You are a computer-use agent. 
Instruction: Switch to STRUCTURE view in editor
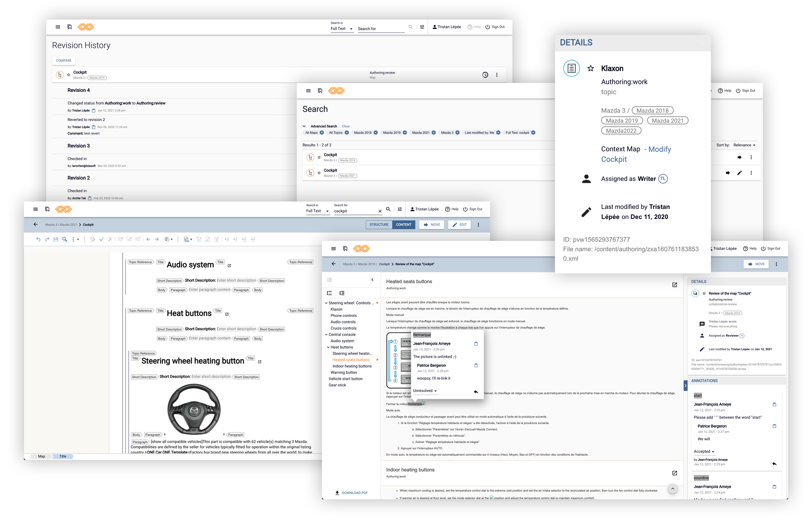pos(379,225)
